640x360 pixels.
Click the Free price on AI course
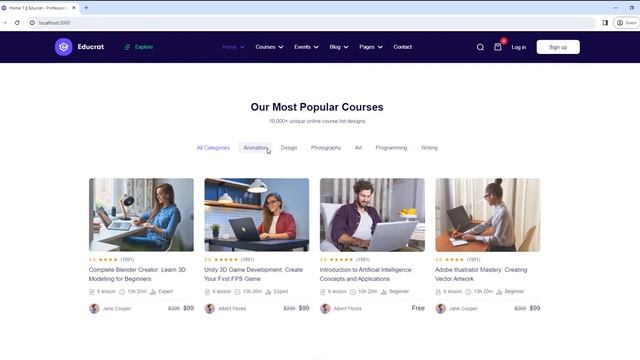pos(418,308)
